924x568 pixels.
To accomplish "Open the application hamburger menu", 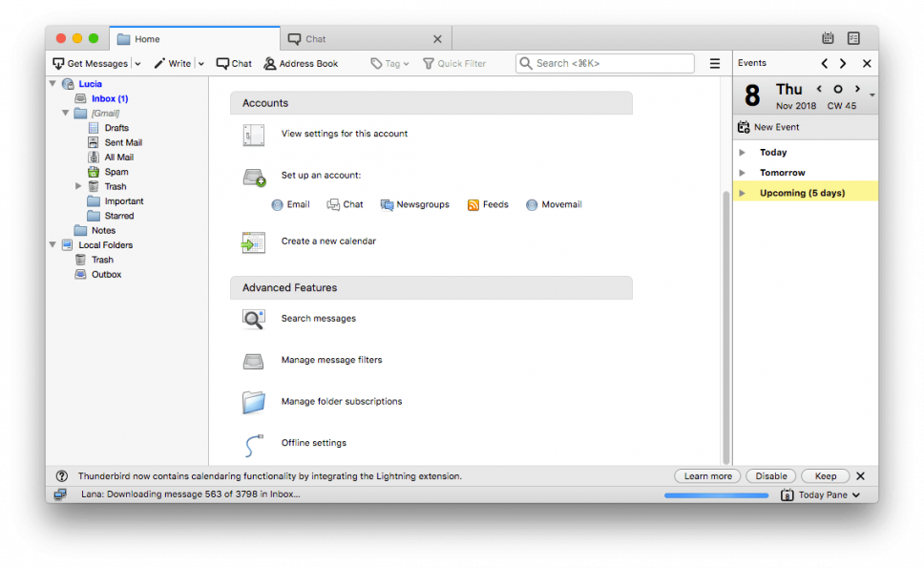I will click(714, 63).
